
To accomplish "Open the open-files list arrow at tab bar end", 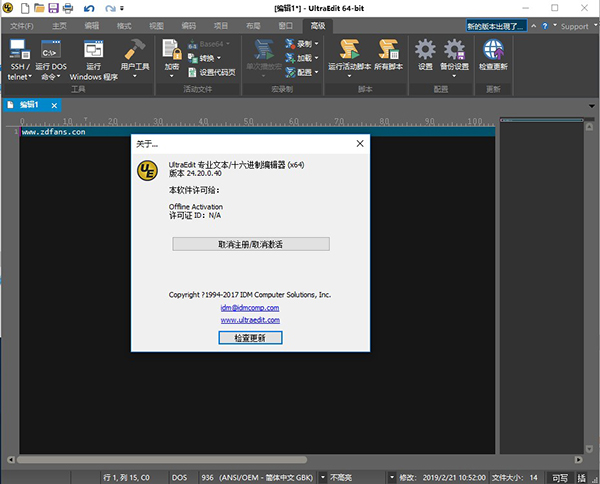I will click(592, 106).
